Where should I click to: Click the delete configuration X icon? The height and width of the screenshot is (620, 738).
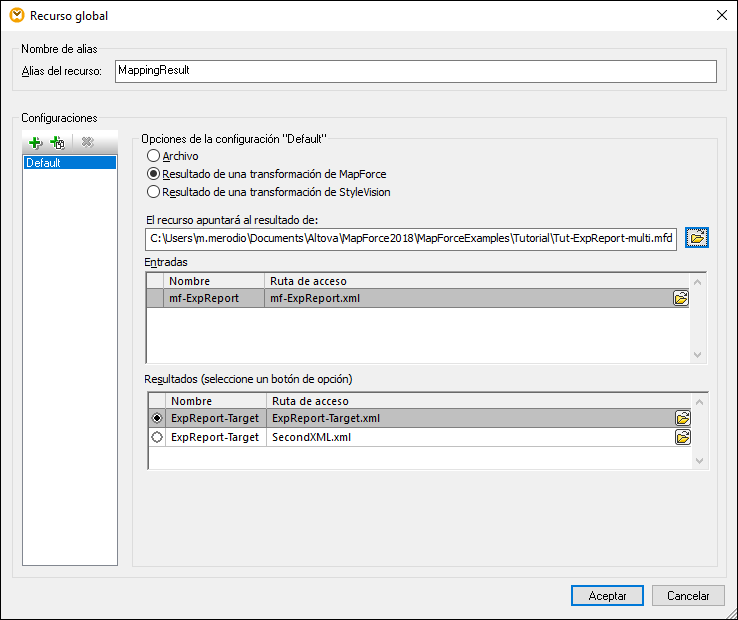88,143
